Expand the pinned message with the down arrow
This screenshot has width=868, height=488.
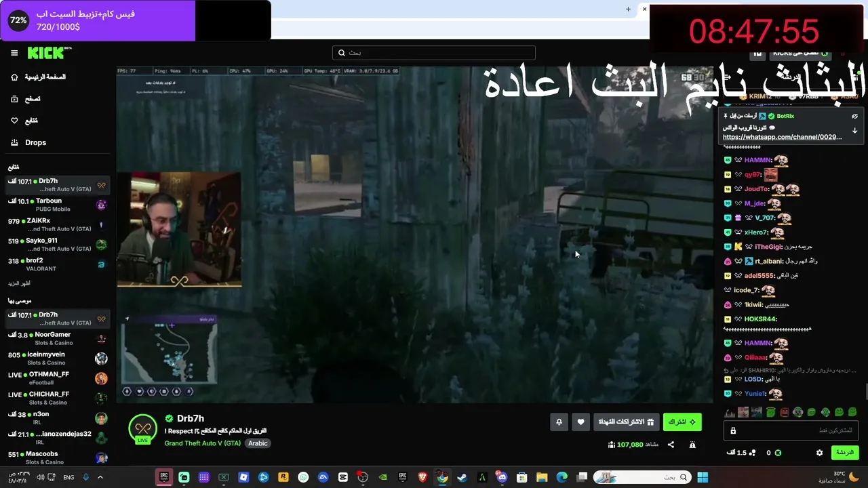(x=854, y=131)
